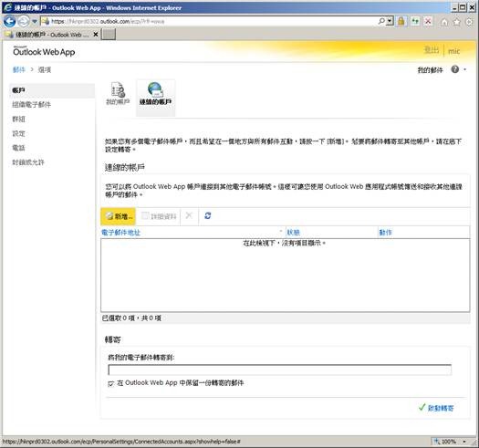Click the refresh icon in accounts toolbar
The height and width of the screenshot is (448, 479).
(x=208, y=215)
